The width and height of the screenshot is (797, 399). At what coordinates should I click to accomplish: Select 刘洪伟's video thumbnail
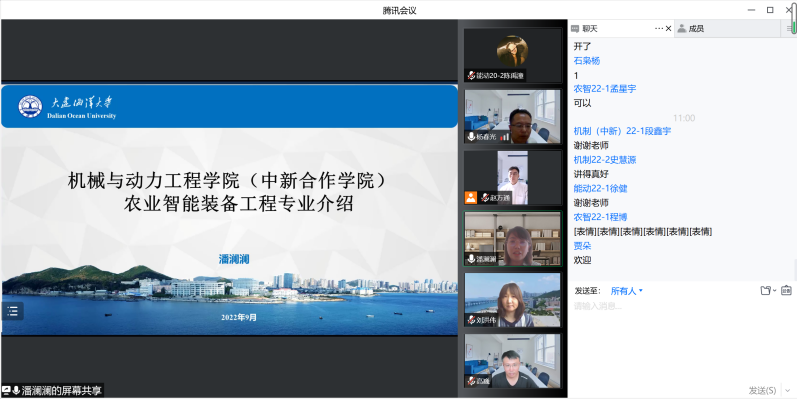[x=512, y=299]
